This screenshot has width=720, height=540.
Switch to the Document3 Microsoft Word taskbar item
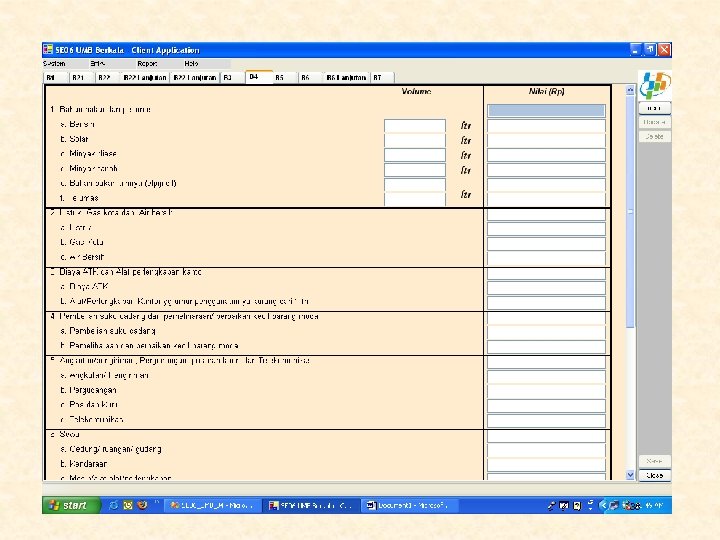tap(408, 506)
